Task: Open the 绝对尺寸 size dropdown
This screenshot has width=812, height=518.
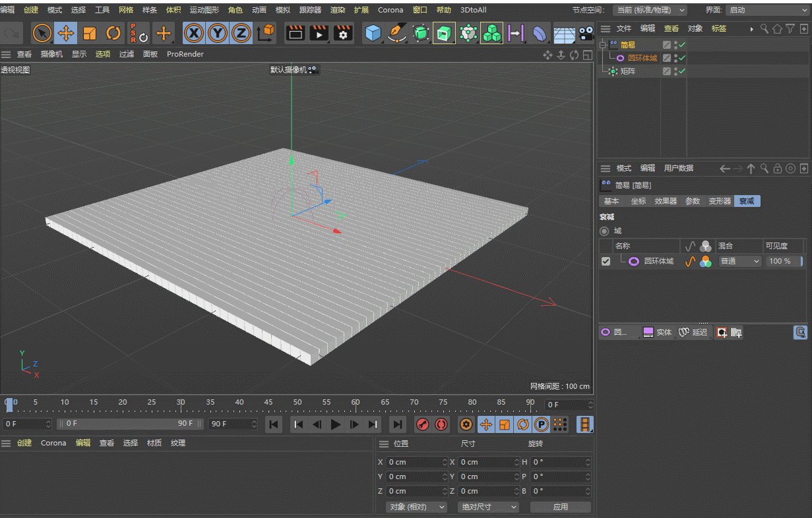Action: (487, 507)
